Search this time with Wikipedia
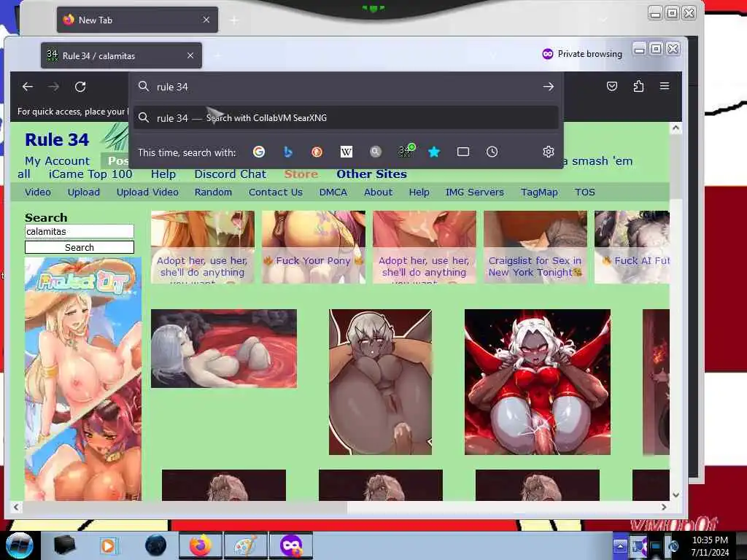 click(x=347, y=152)
